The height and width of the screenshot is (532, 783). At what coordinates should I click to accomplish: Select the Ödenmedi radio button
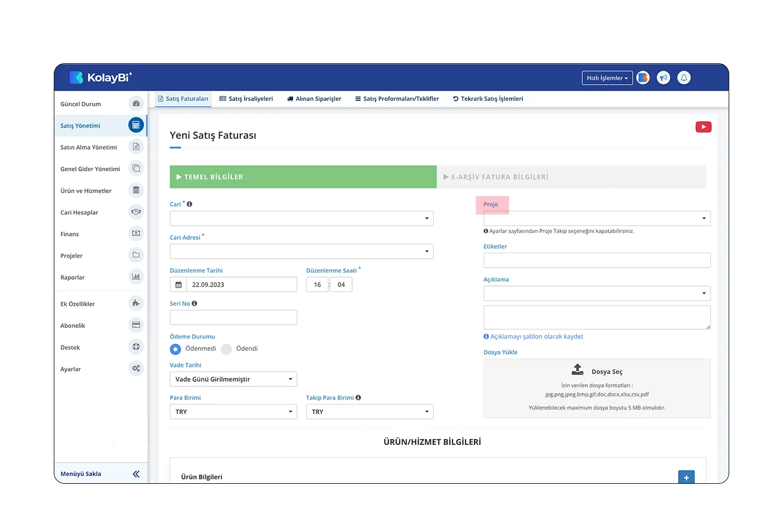(175, 349)
